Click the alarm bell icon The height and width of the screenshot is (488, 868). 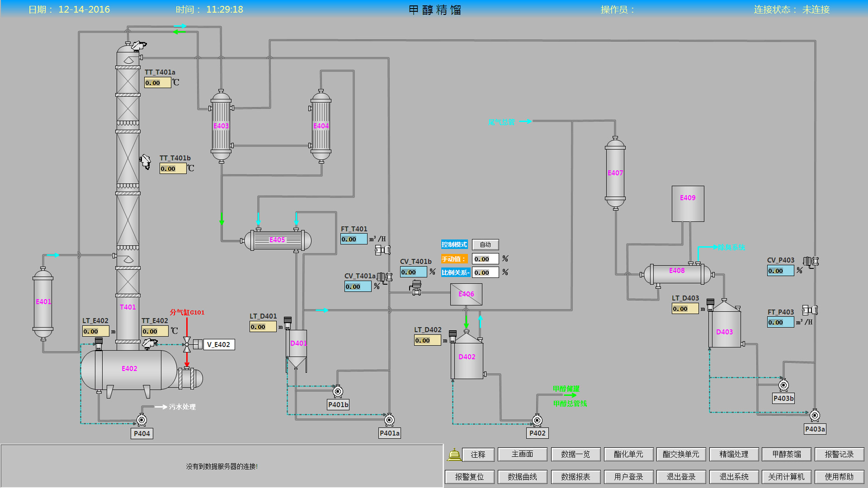point(454,454)
